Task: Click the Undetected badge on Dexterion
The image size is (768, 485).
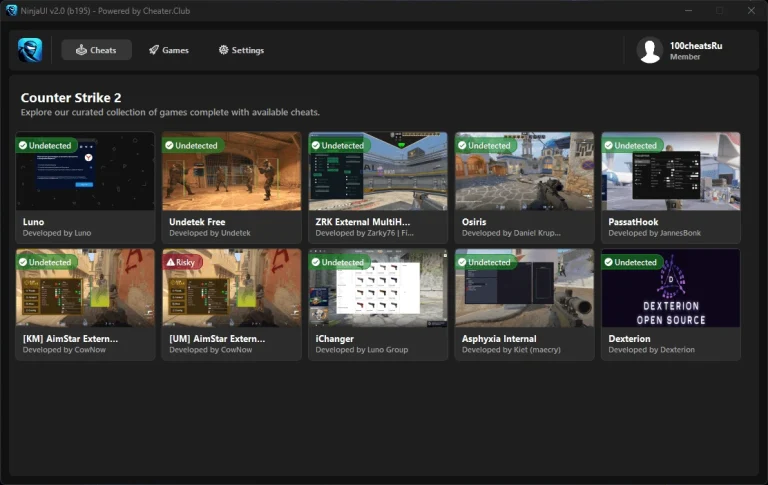Action: point(632,262)
